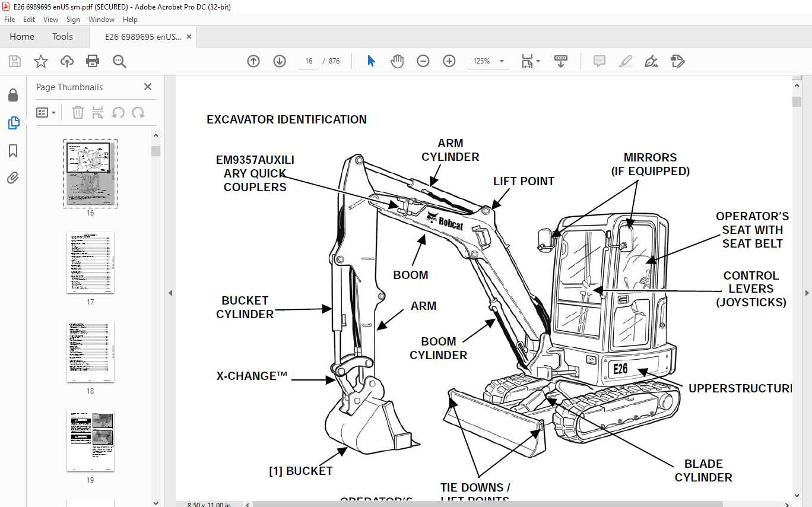This screenshot has height=507, width=812.
Task: Click the "[1] BUCKET" label in document
Action: point(301,471)
